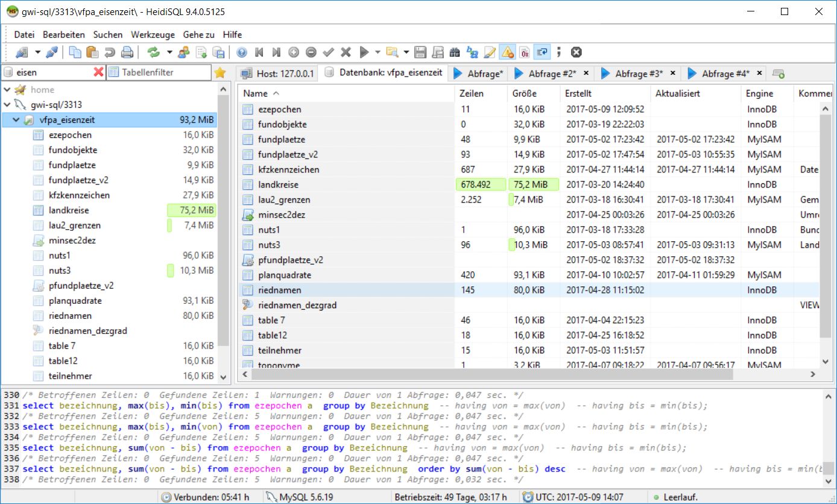837x504 pixels.
Task: Toggle the BLOB as hex 0x icon
Action: click(525, 52)
